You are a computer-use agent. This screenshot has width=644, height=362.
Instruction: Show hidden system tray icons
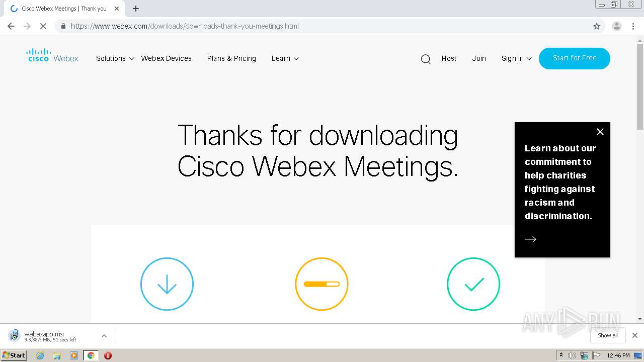[x=561, y=355]
